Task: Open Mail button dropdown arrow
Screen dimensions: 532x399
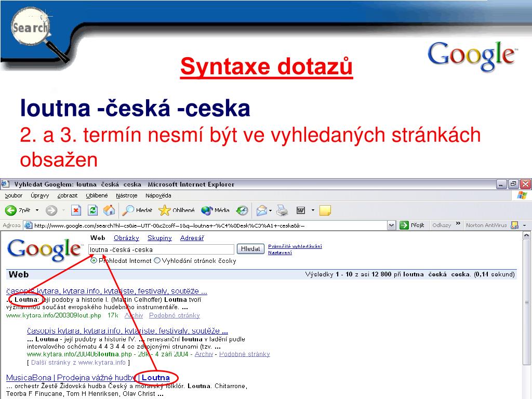Action: 270,210
